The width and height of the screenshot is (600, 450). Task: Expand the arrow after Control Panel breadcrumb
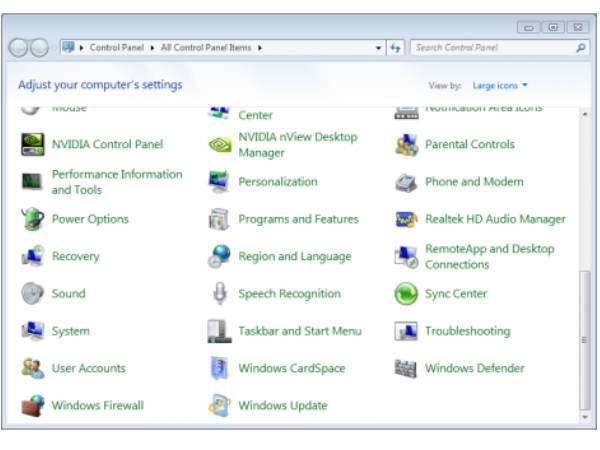click(x=152, y=48)
